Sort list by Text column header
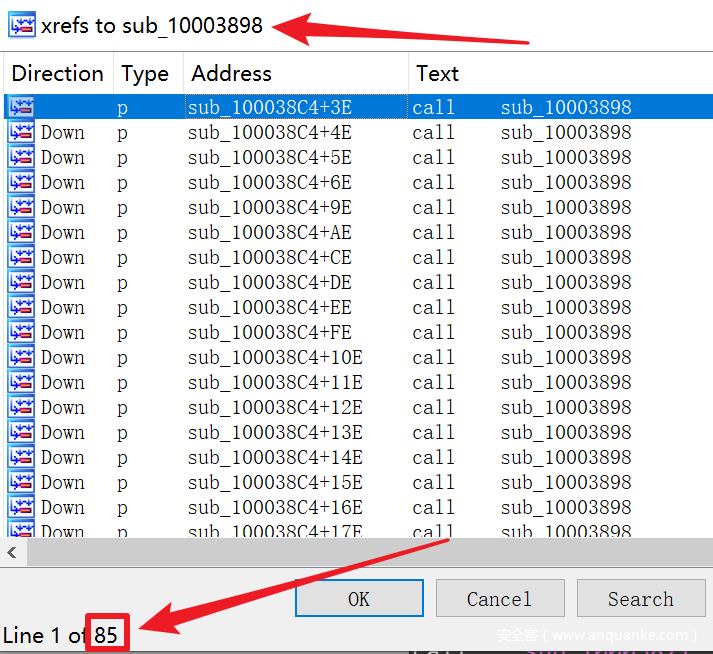This screenshot has height=654, width=713. [437, 74]
